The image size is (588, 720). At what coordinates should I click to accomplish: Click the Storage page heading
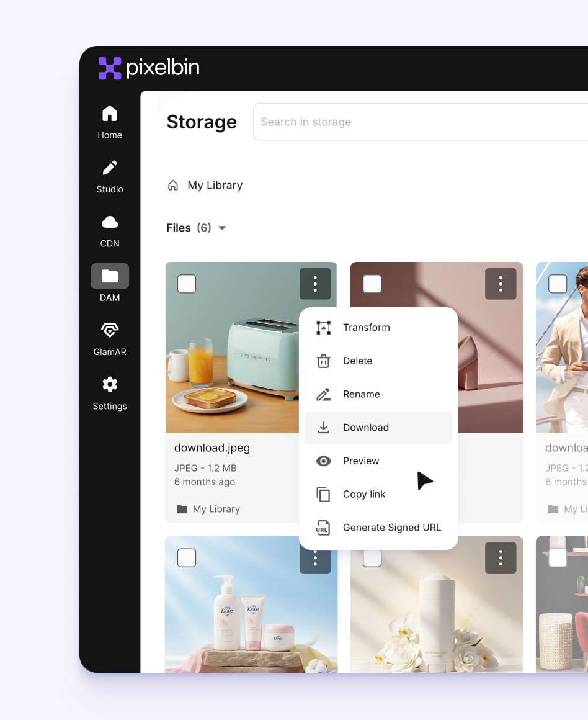pos(202,122)
